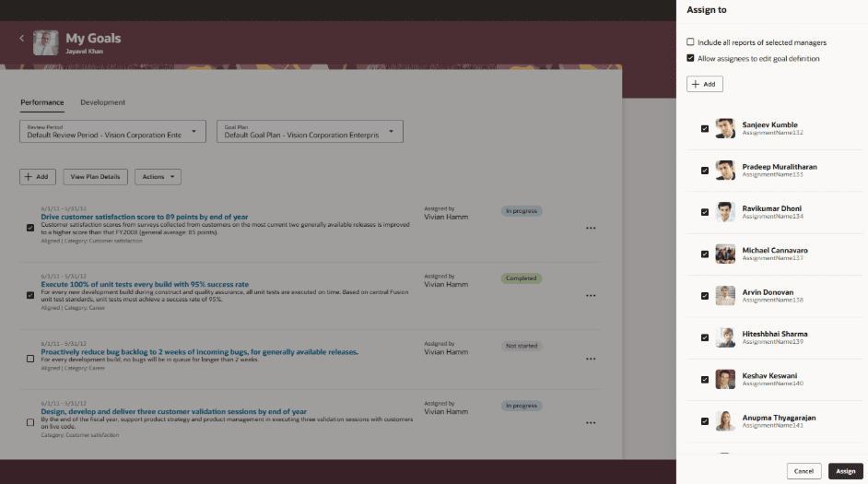The width and height of the screenshot is (868, 484).
Task: Switch to the Development tab
Action: [102, 102]
